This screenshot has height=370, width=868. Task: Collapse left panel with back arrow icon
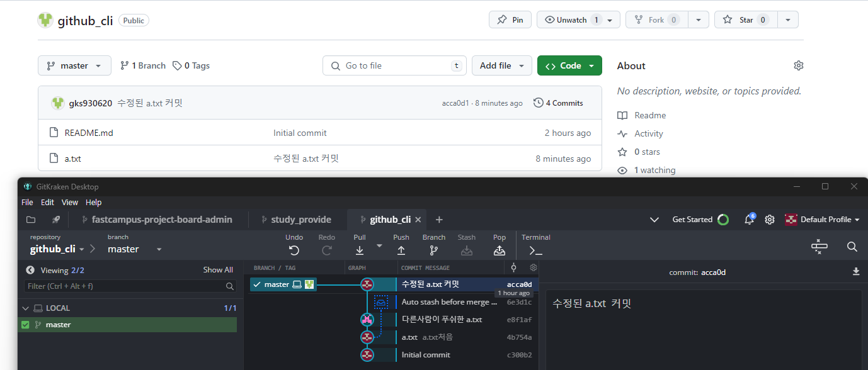coord(30,270)
